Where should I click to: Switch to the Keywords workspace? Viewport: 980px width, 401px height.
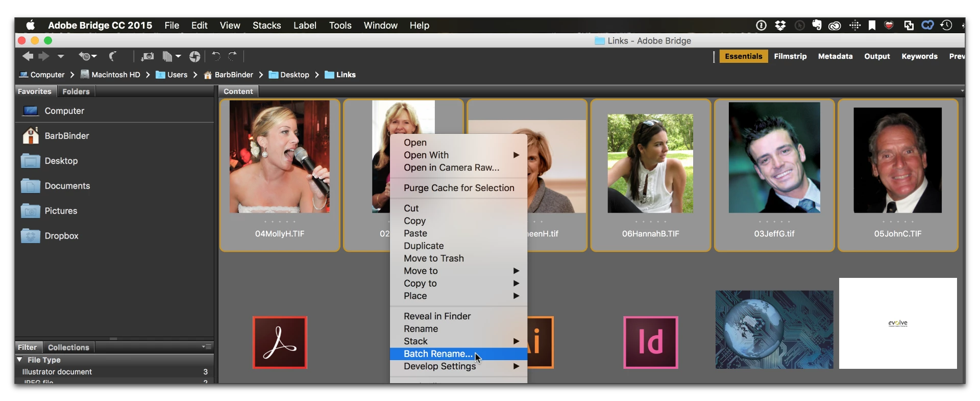click(919, 56)
